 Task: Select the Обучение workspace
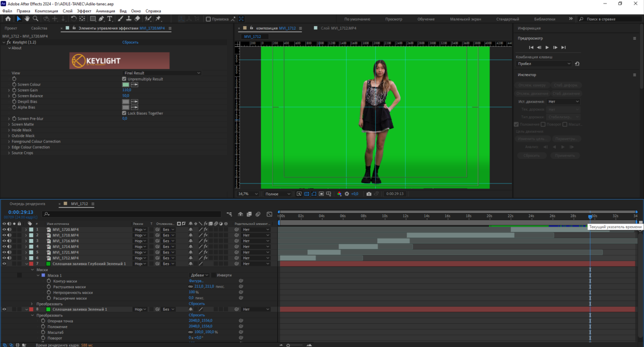point(426,19)
